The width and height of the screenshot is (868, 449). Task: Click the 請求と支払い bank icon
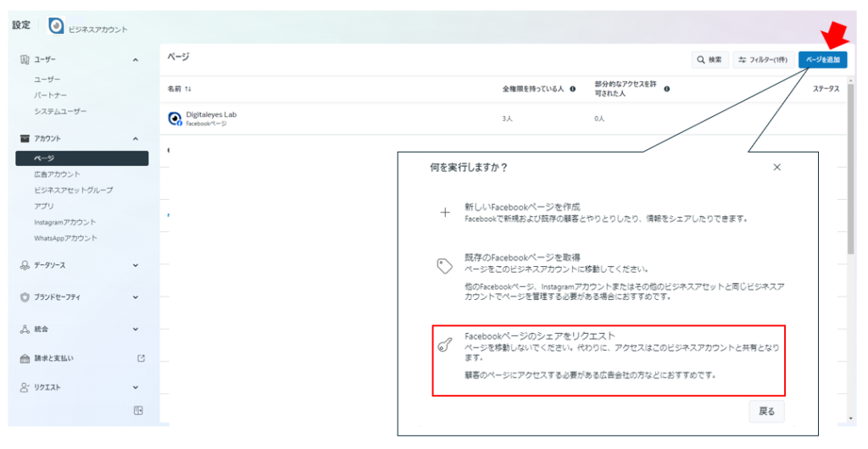point(25,359)
